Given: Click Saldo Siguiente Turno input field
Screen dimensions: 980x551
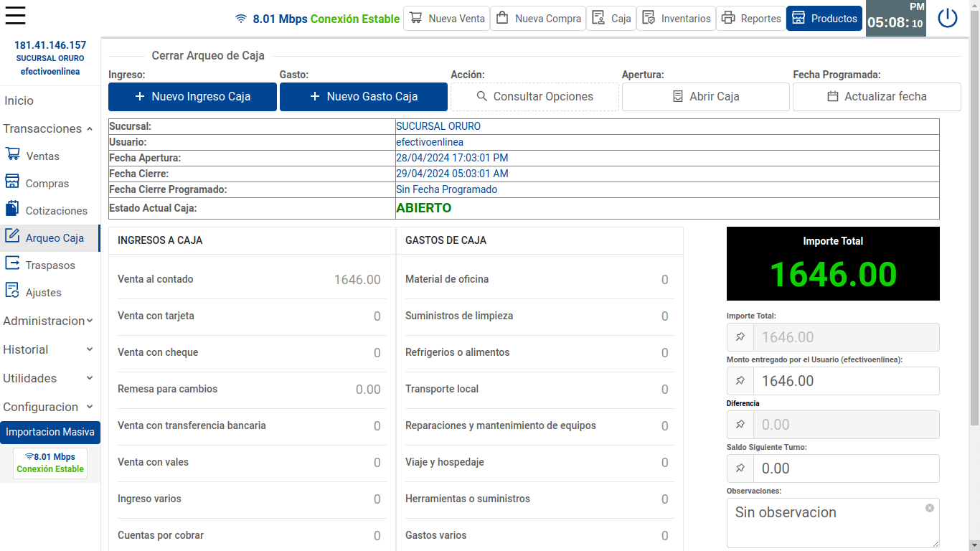Looking at the screenshot, I should click(846, 468).
